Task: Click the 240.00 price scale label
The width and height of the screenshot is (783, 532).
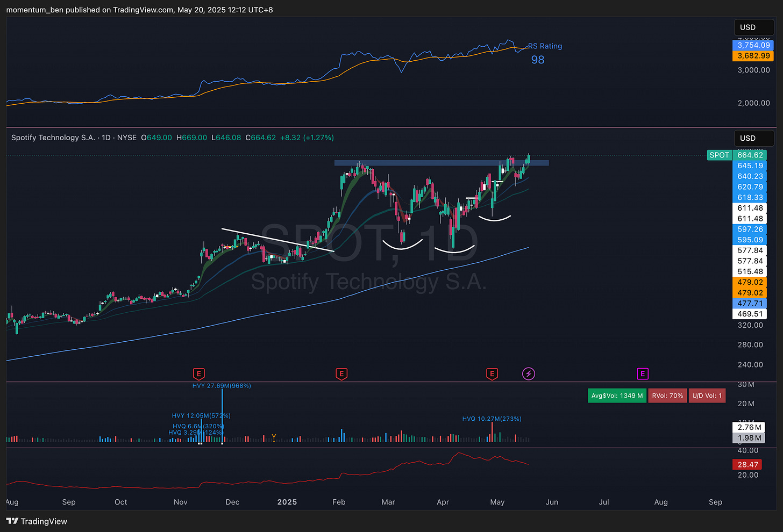Action: pyautogui.click(x=750, y=364)
